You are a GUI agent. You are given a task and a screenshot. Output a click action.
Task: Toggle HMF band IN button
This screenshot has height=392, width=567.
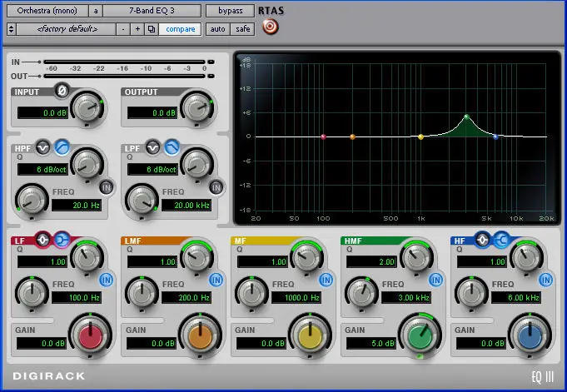(436, 280)
